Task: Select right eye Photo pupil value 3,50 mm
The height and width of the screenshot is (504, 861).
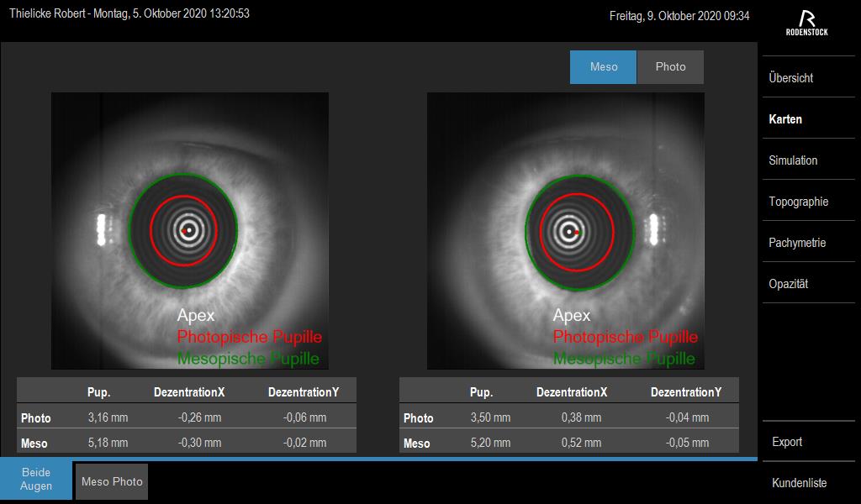Action: [490, 417]
